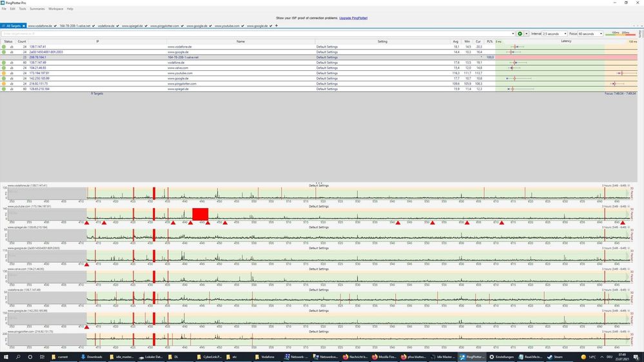Open the Edit menu

(12, 8)
